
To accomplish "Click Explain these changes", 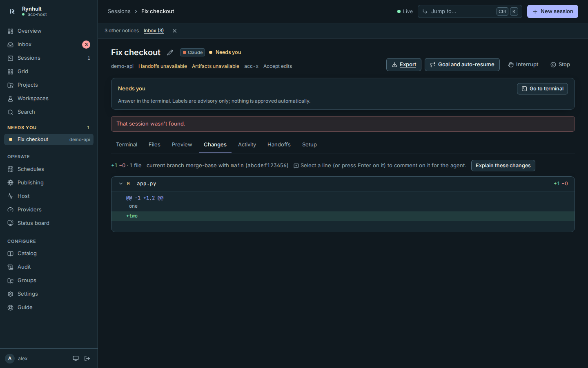I will 503,166.
